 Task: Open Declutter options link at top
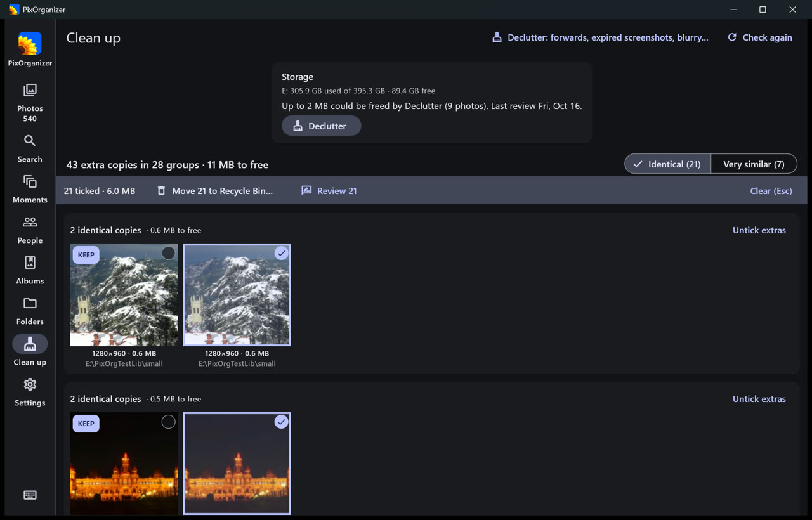600,37
